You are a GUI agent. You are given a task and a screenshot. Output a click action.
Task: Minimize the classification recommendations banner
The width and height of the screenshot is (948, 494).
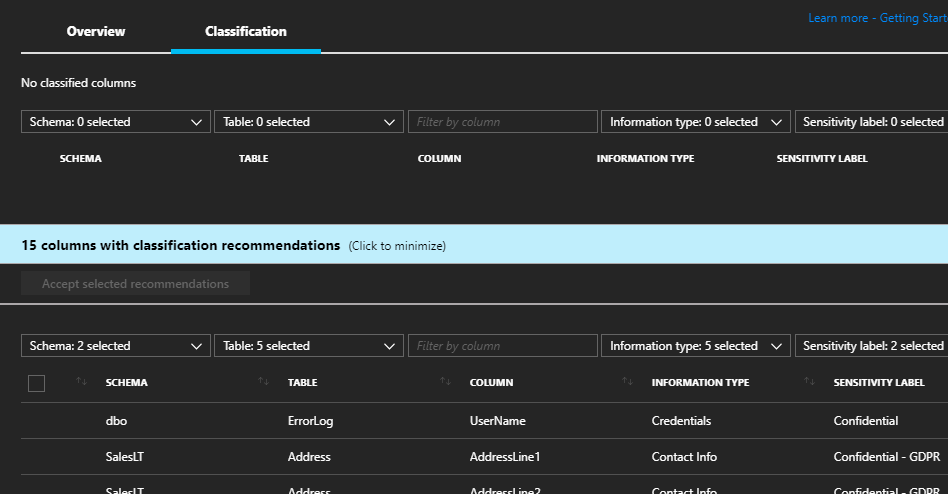pos(397,245)
